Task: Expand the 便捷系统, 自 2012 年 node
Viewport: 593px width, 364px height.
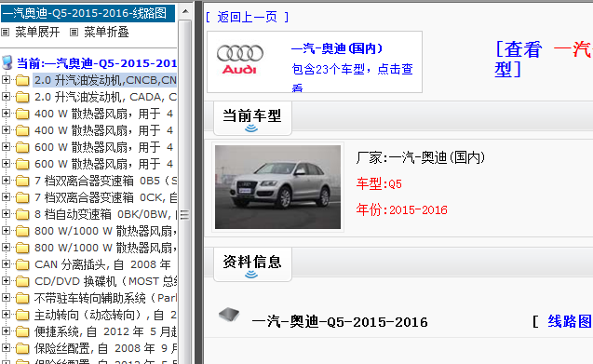Action: (6, 330)
